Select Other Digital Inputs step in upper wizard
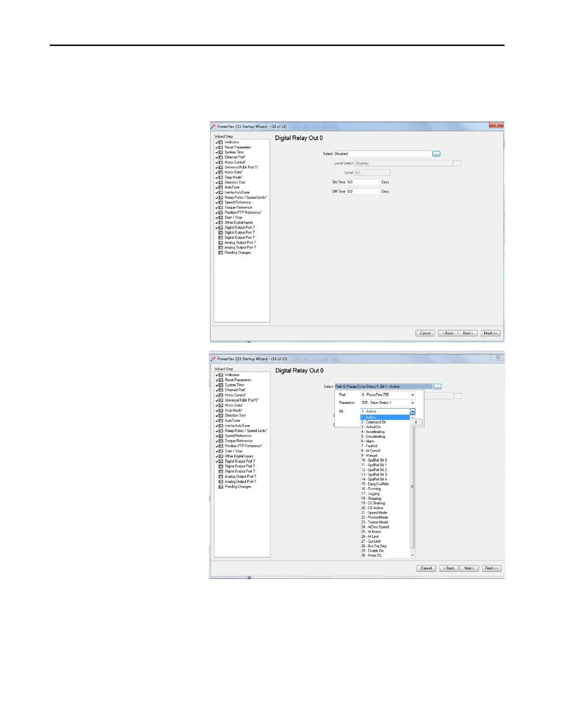Screen dimensions: 563x728 click(239, 222)
